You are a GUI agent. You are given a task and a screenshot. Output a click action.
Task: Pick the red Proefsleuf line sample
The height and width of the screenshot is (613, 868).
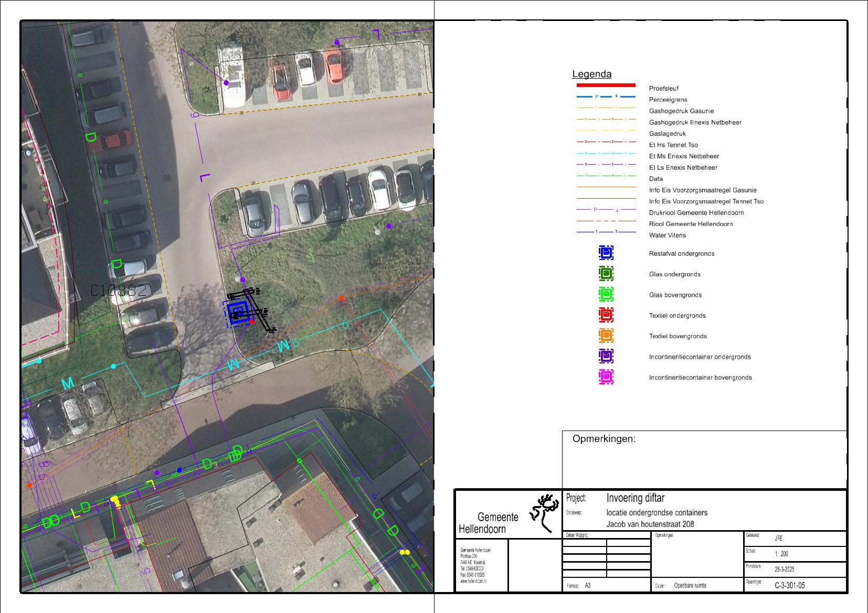pyautogui.click(x=606, y=85)
